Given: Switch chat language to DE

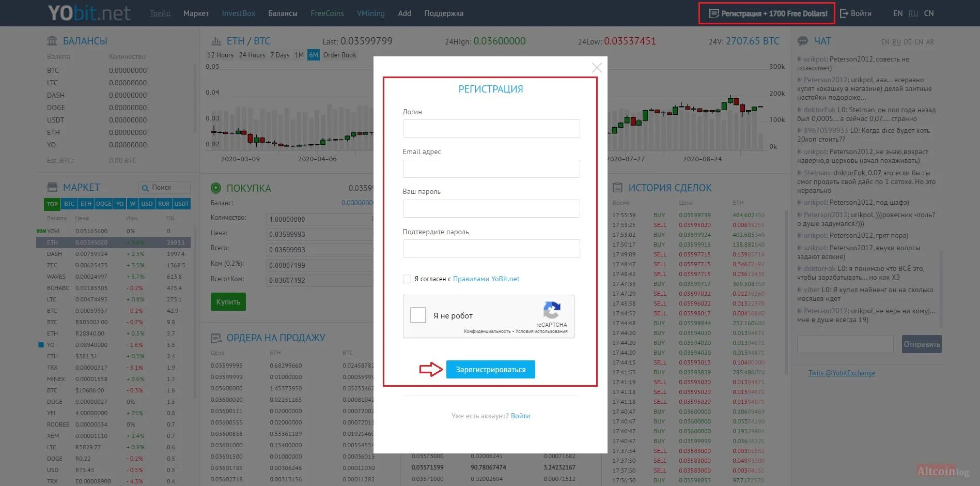Looking at the screenshot, I should [x=908, y=42].
